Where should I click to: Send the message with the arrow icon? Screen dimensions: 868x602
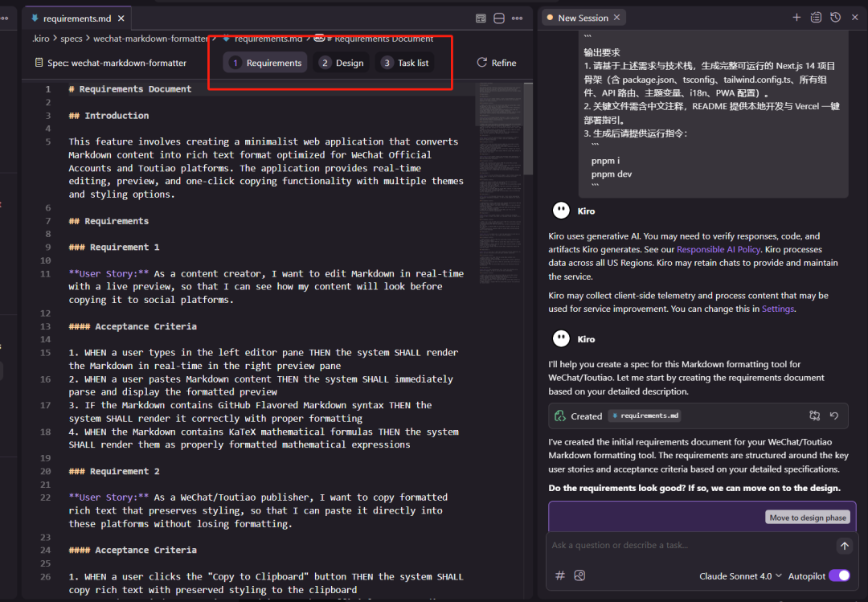844,545
